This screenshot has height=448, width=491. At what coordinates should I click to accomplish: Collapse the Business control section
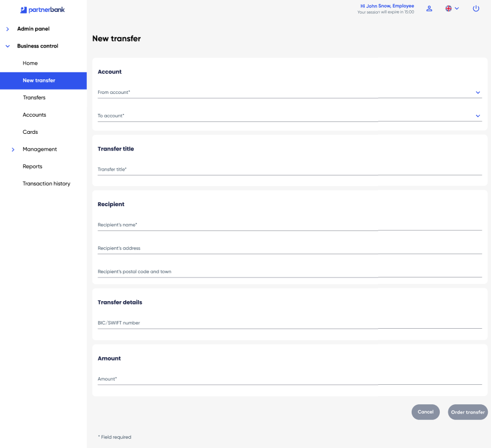[37, 46]
